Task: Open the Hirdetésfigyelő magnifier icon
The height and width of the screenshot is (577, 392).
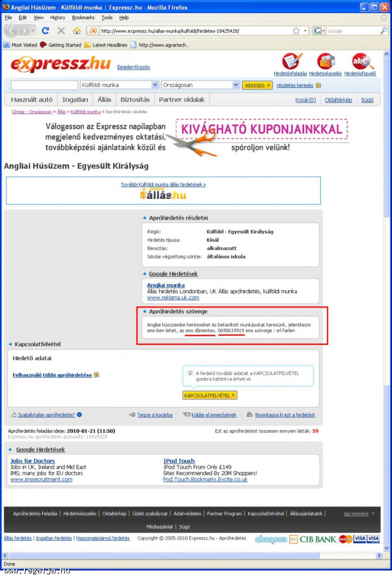Action: click(362, 61)
